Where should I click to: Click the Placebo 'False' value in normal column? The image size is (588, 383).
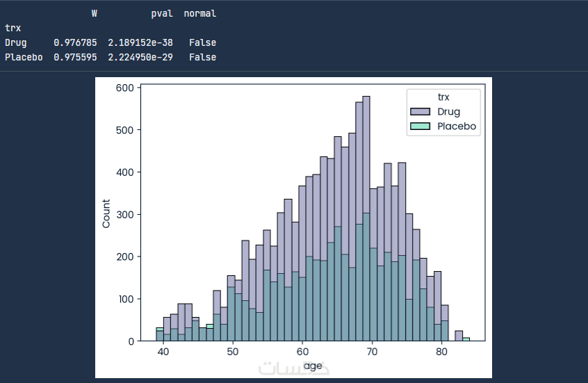tap(202, 57)
